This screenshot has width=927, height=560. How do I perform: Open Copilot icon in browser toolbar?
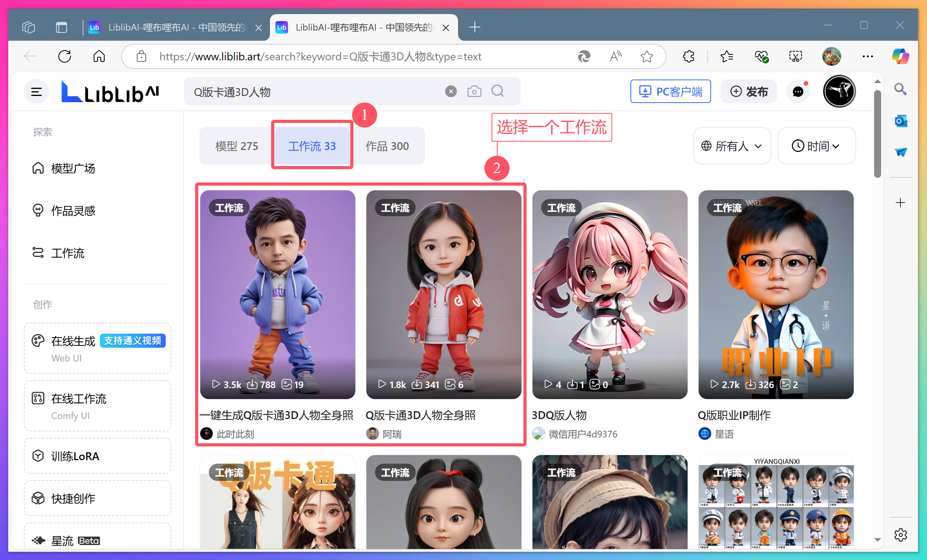click(x=900, y=57)
